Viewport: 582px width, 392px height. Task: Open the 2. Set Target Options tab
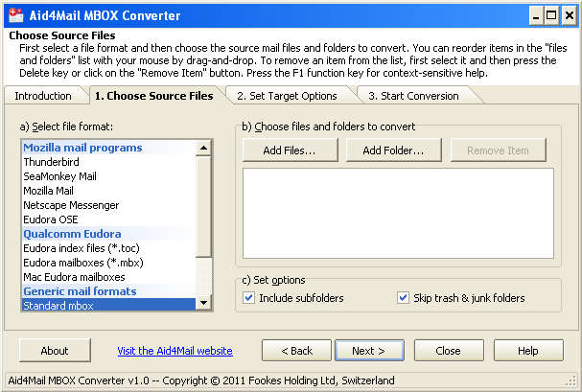[287, 96]
